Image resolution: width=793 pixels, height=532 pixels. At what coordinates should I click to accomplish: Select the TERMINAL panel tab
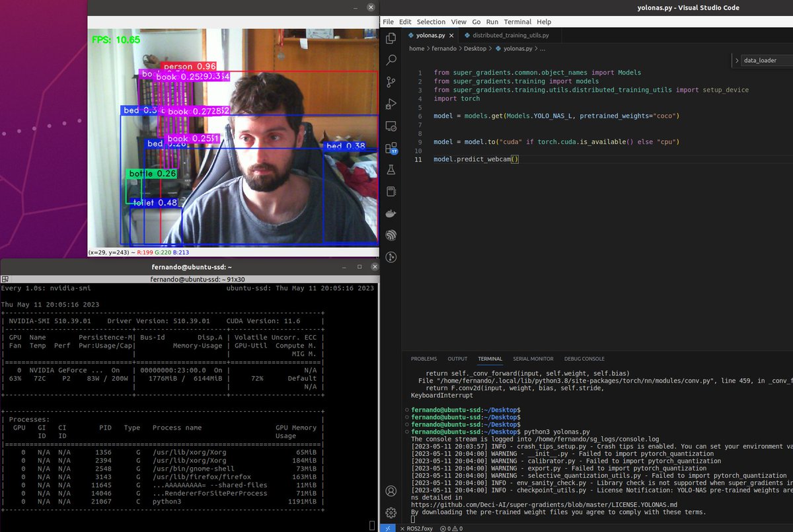tap(490, 359)
